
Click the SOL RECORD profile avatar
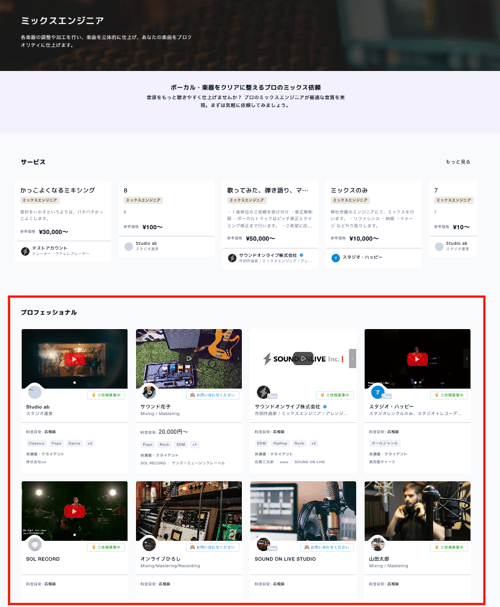pos(35,544)
